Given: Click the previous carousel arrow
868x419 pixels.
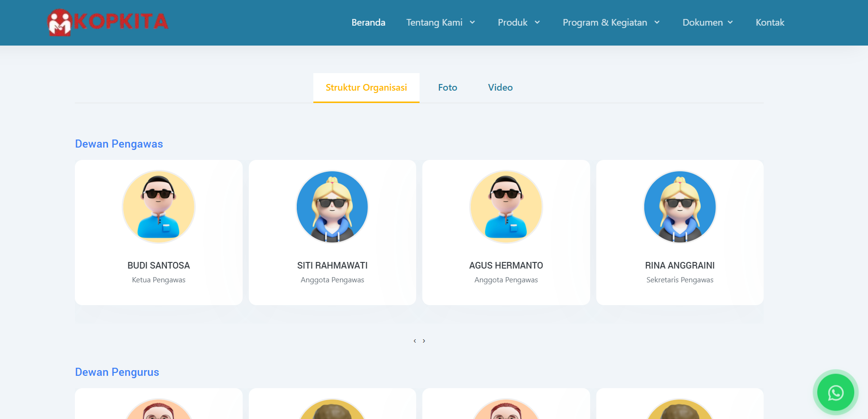Looking at the screenshot, I should pyautogui.click(x=415, y=341).
